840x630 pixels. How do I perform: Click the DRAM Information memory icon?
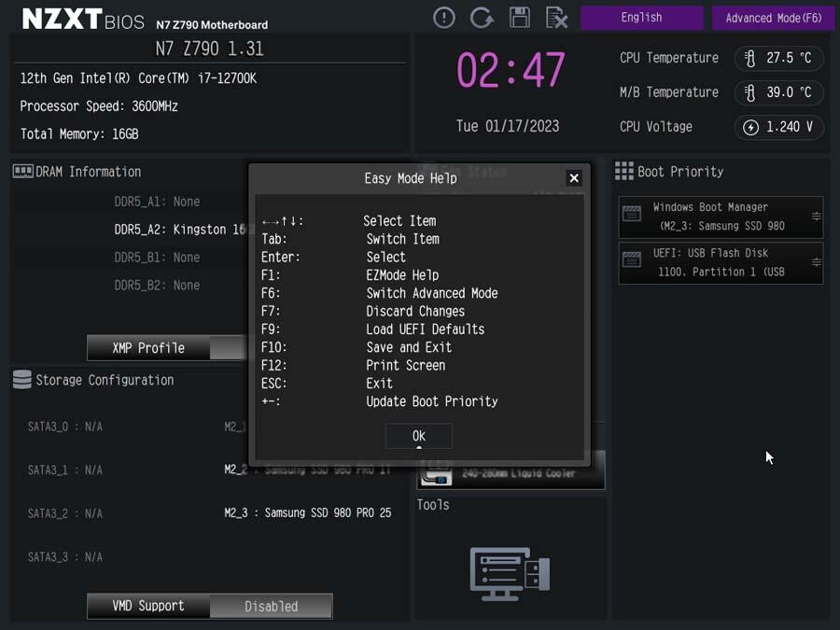point(22,172)
